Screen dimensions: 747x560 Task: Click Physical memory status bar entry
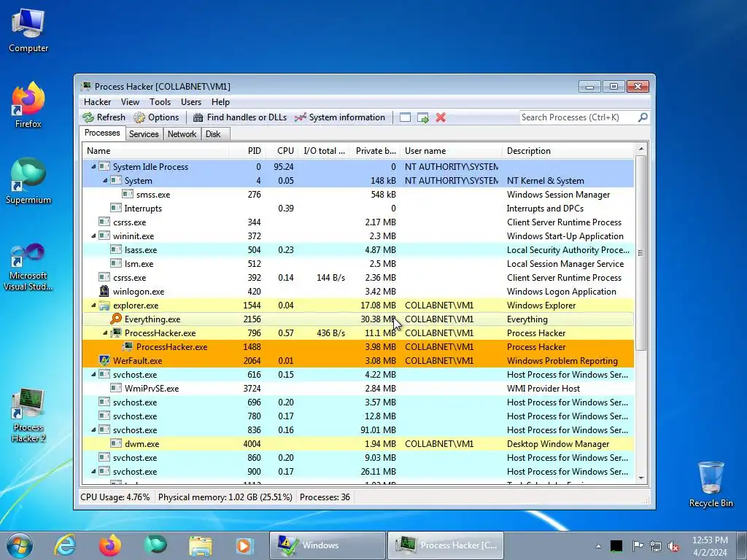coord(225,497)
